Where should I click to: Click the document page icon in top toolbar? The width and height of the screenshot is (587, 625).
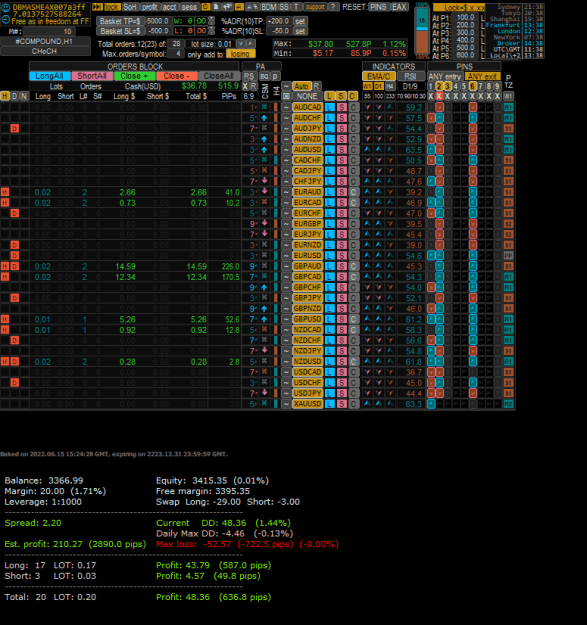click(x=216, y=7)
